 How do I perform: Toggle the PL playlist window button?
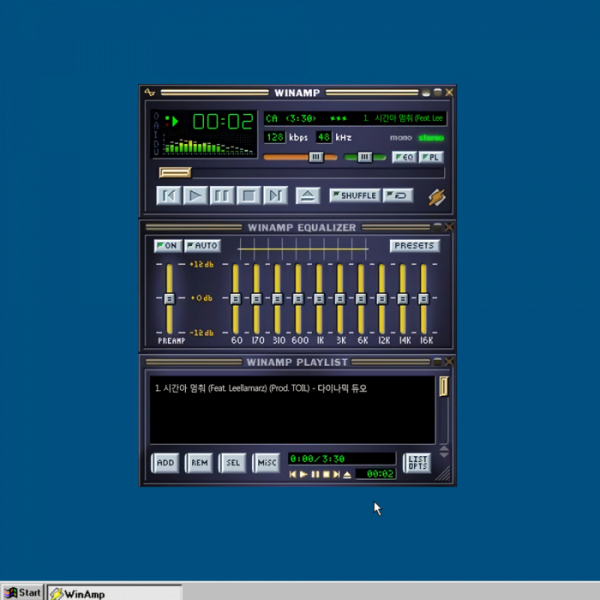pyautogui.click(x=431, y=158)
